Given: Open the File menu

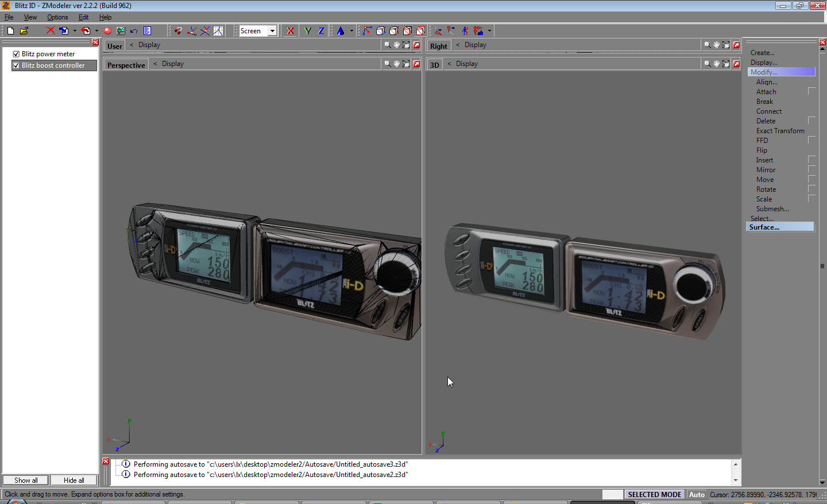Looking at the screenshot, I should (9, 17).
